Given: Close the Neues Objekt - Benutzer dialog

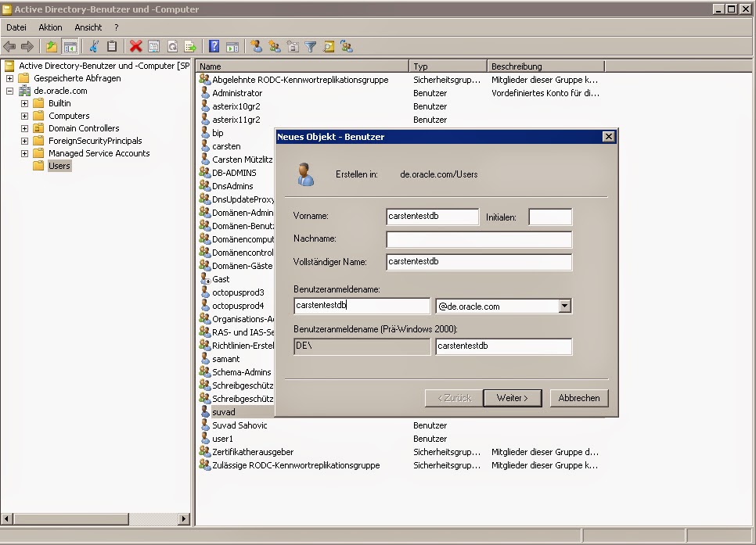Looking at the screenshot, I should coord(608,137).
